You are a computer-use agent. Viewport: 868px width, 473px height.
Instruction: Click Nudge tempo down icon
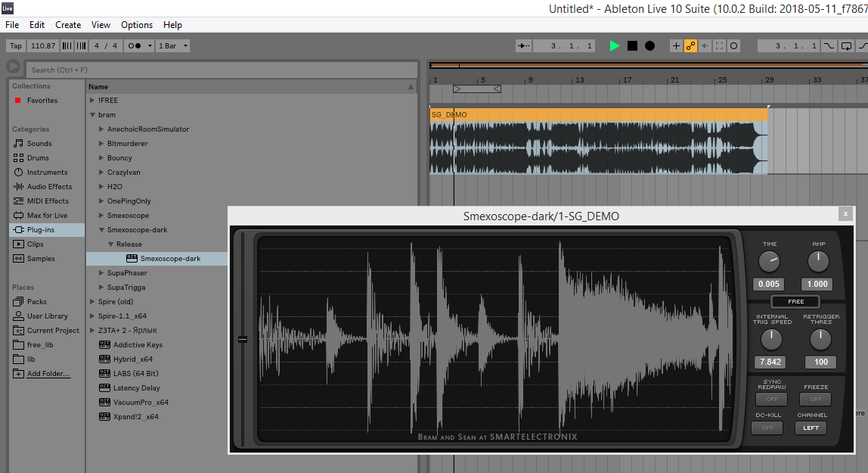(67, 46)
